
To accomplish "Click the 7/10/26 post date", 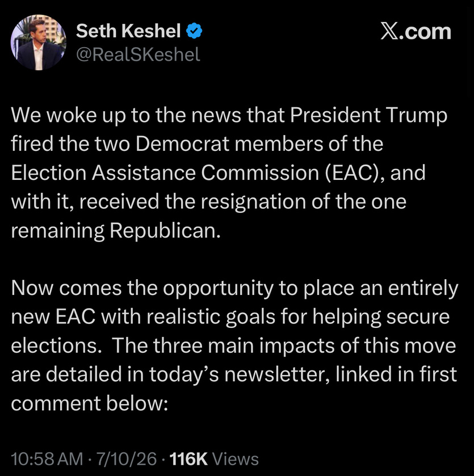I will (127, 459).
